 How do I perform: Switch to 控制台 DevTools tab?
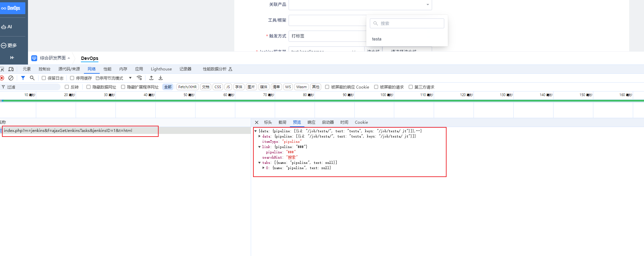[44, 69]
